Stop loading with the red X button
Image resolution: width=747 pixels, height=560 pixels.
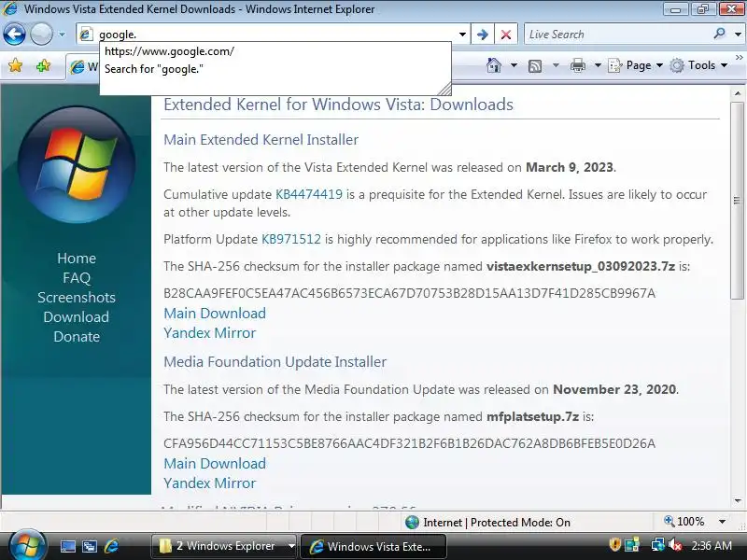pyautogui.click(x=506, y=35)
